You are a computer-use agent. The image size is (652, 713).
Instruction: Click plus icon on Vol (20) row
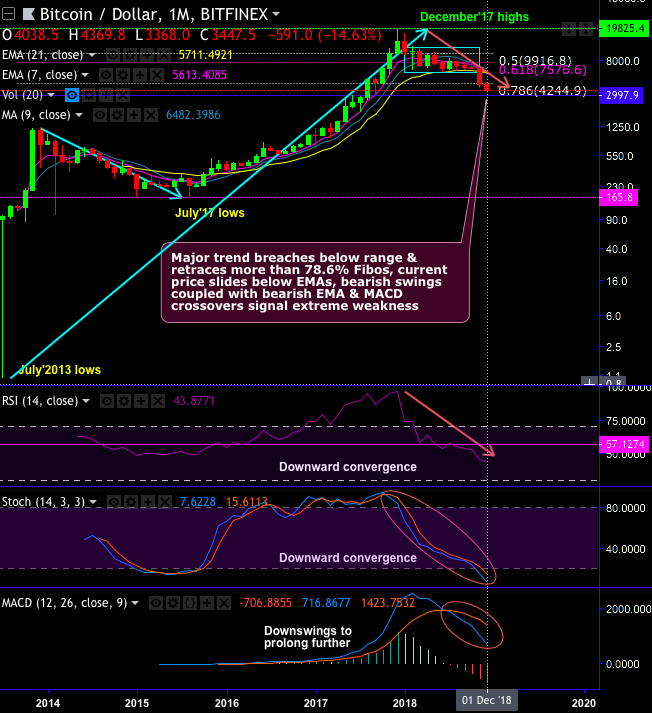pos(105,95)
